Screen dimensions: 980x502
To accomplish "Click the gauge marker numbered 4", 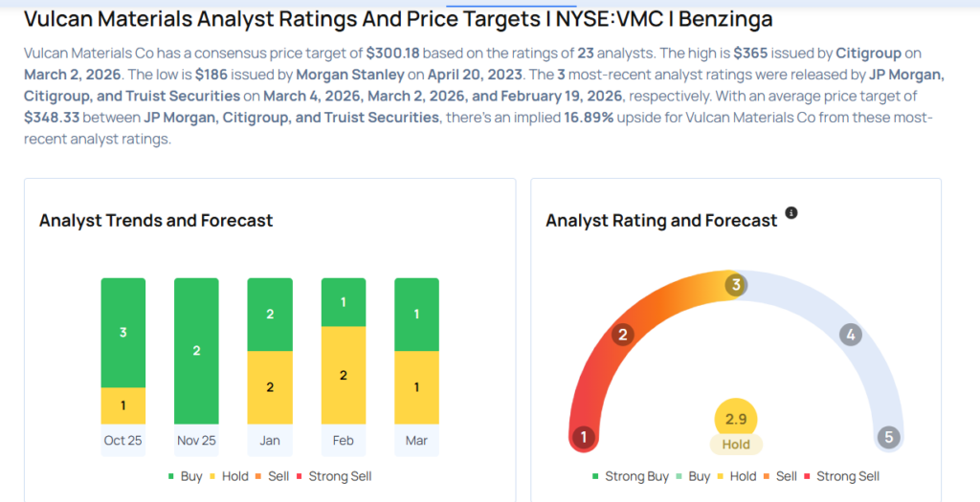I will [849, 335].
